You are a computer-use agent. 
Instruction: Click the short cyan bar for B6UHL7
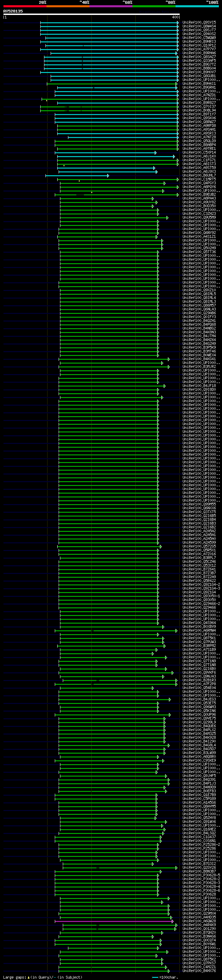pos(77,176)
